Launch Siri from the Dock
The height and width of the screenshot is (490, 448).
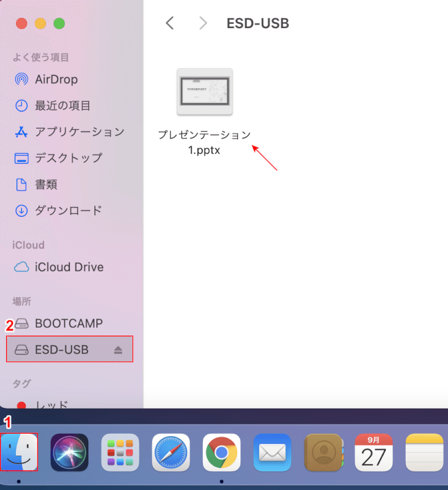point(69,452)
